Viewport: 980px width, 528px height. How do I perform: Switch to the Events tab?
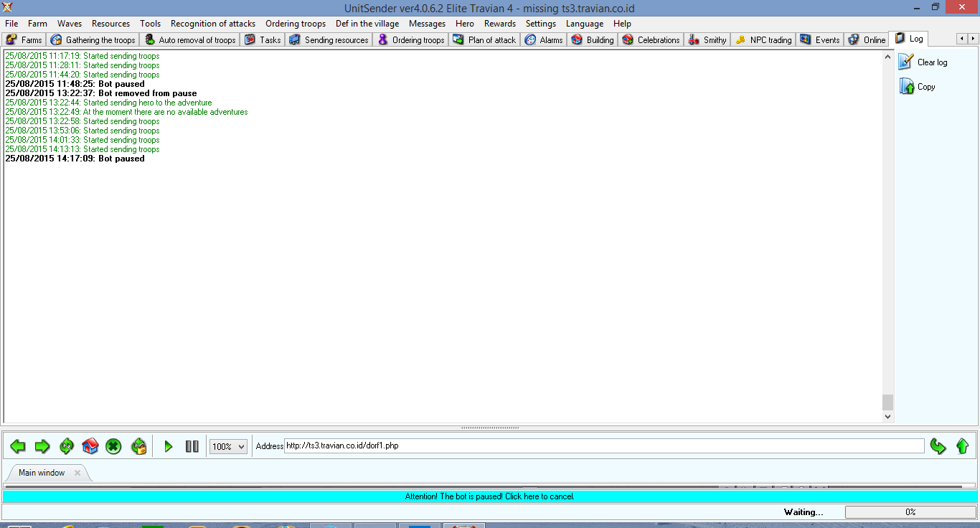820,40
